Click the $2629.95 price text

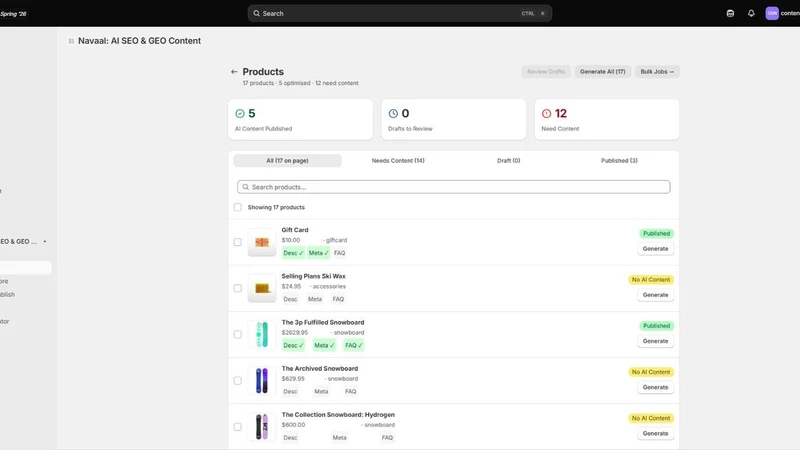click(295, 333)
